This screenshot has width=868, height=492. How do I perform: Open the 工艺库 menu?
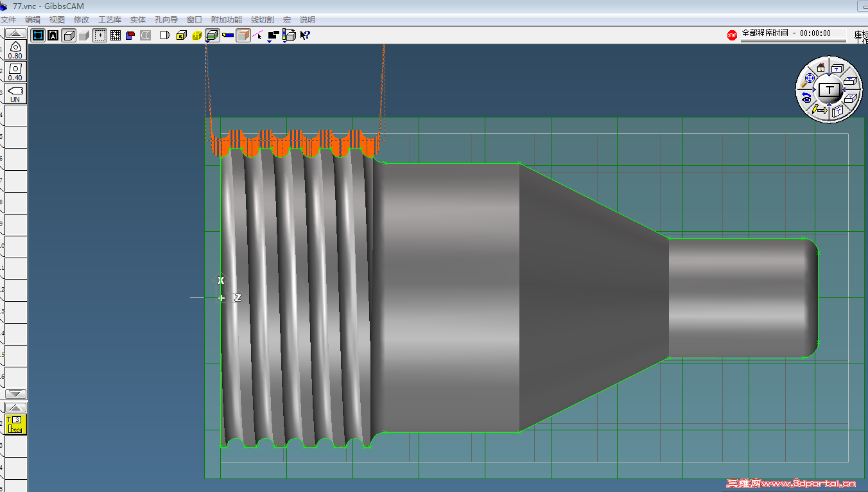point(110,20)
